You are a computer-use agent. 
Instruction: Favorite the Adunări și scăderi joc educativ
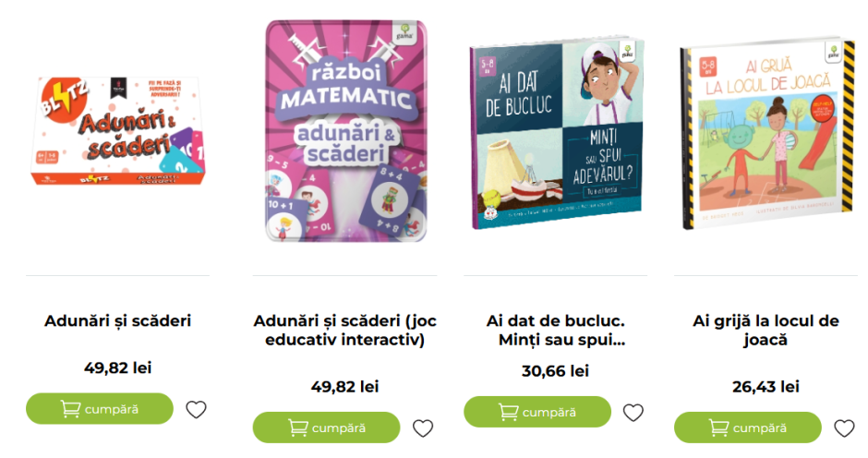point(423,428)
